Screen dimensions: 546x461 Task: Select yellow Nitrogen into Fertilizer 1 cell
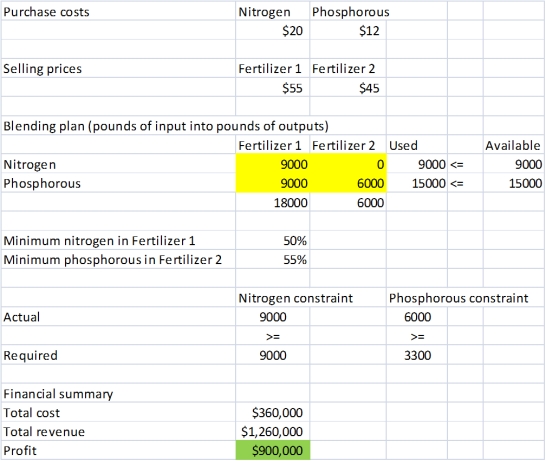point(272,164)
